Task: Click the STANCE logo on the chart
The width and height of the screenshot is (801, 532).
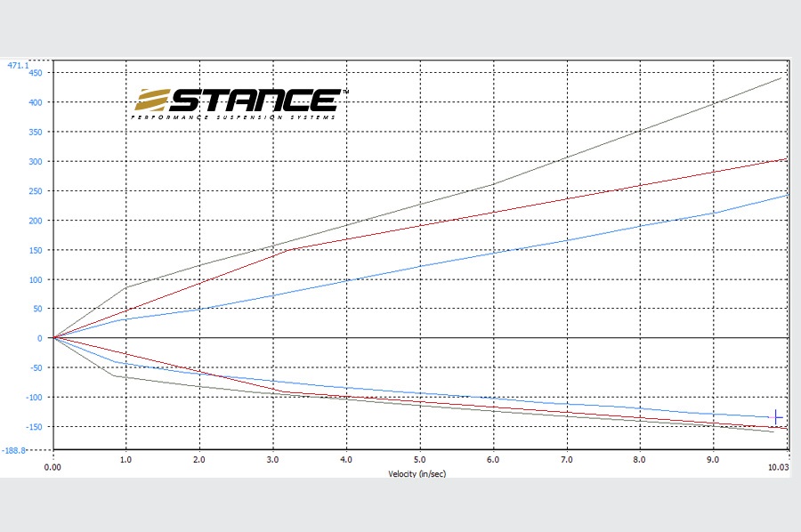Action: [x=236, y=100]
